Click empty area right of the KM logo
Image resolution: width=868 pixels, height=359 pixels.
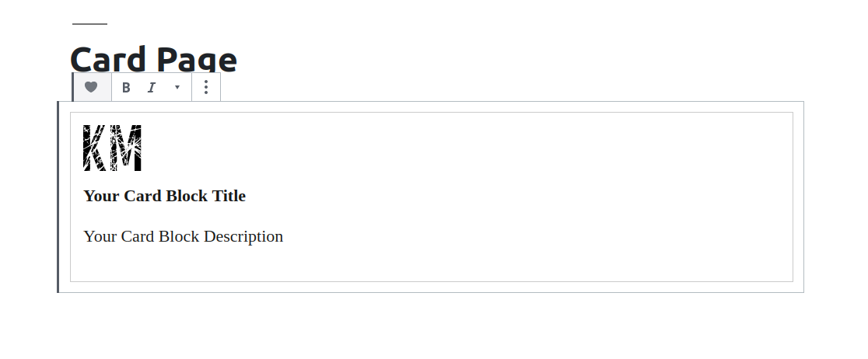coord(467,148)
